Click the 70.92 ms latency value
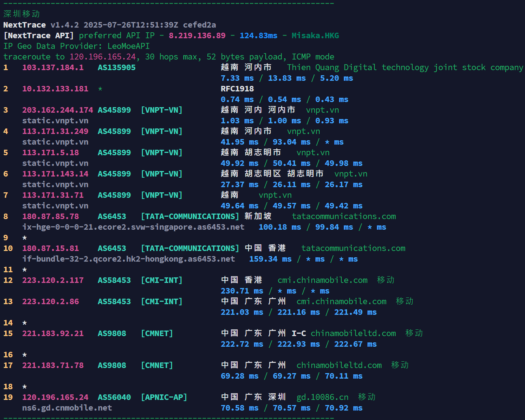 click(344, 408)
